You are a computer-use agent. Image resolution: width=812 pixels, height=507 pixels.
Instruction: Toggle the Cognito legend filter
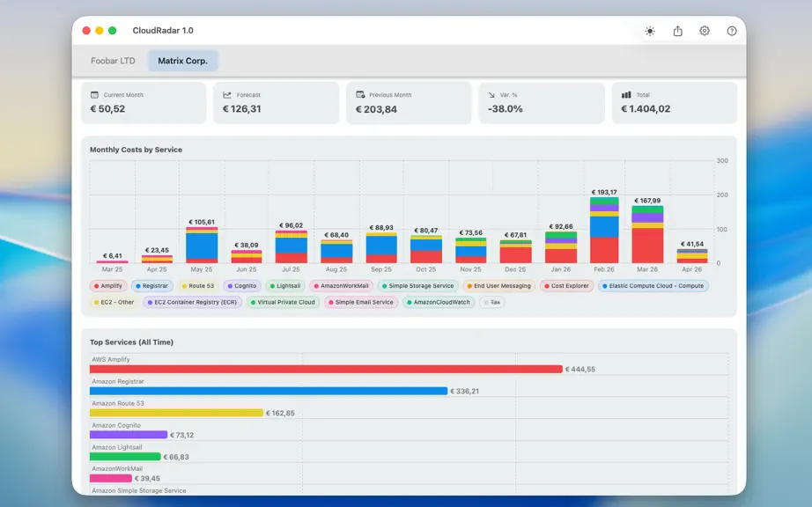click(242, 285)
